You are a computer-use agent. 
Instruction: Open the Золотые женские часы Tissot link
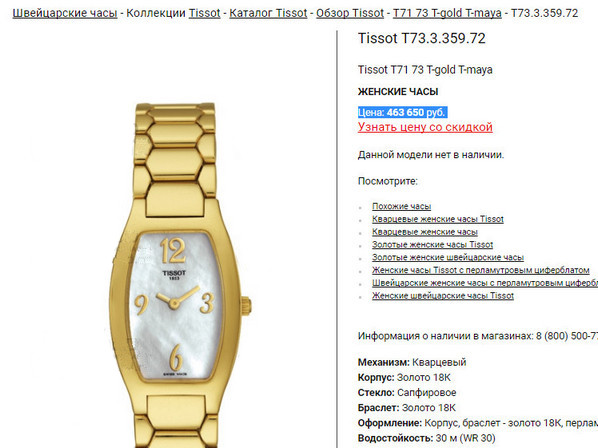(x=432, y=244)
